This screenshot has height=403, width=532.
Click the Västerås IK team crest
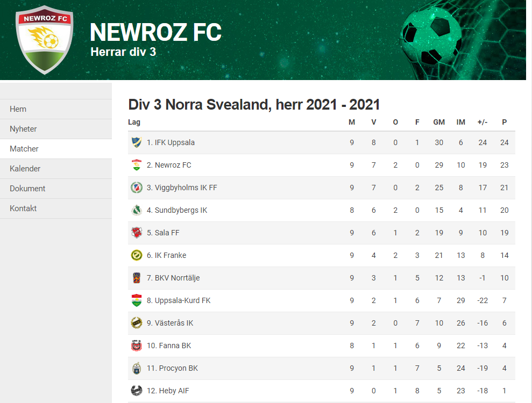click(x=137, y=323)
